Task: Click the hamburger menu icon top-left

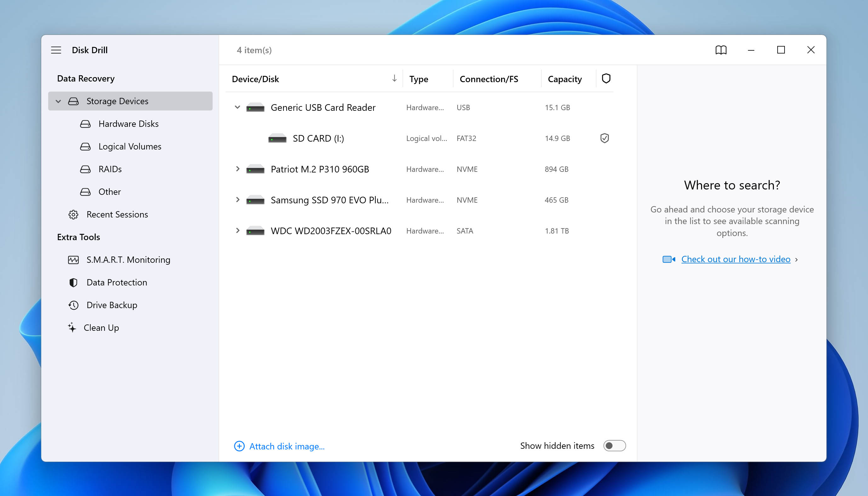Action: coord(56,49)
